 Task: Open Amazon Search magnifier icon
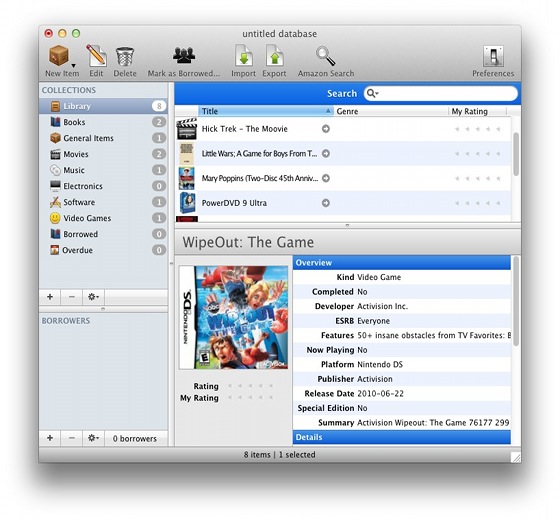coord(325,56)
